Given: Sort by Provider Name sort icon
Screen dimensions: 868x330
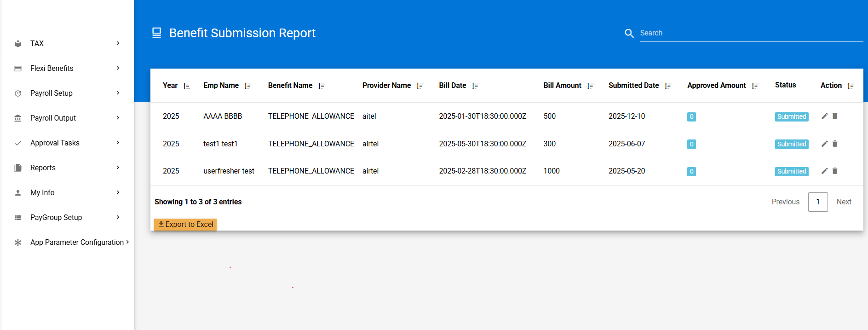Looking at the screenshot, I should [420, 86].
